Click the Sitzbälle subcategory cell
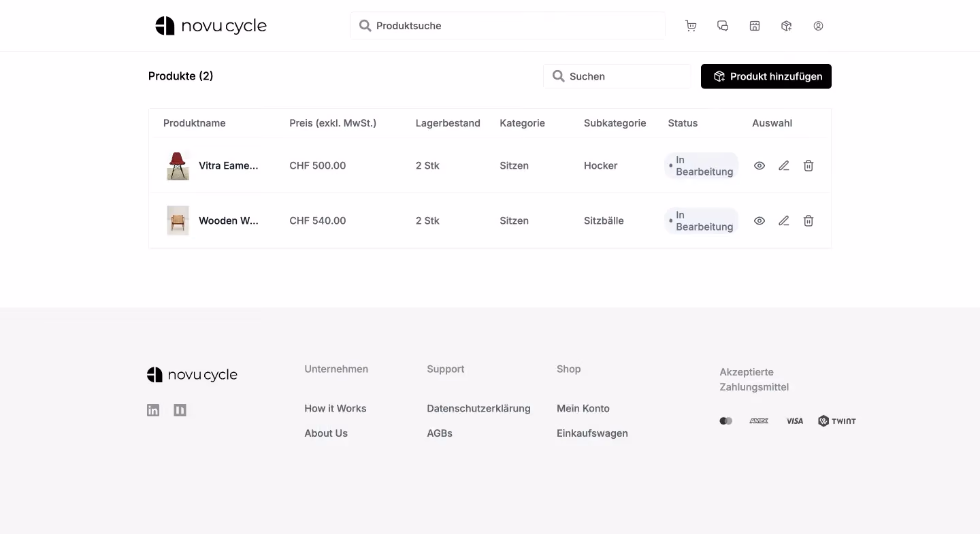This screenshot has height=534, width=980. [604, 220]
